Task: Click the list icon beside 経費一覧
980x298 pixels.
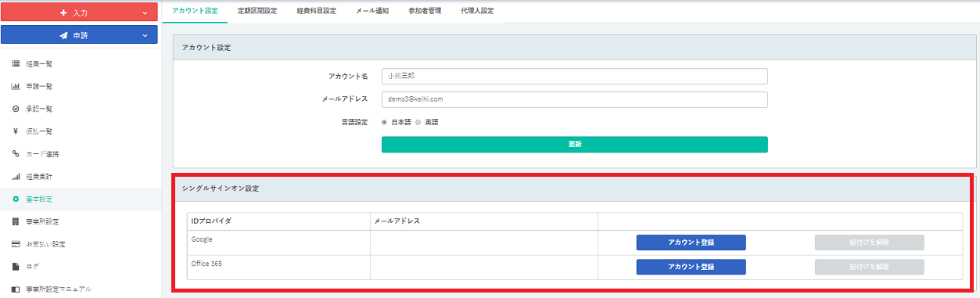Action: 16,63
